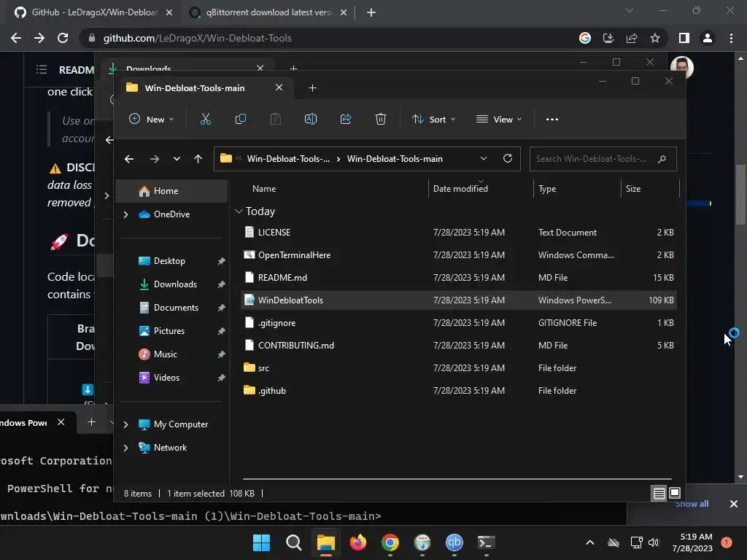
Task: Switch to qBittorrent download Chrome tab
Action: coord(268,12)
